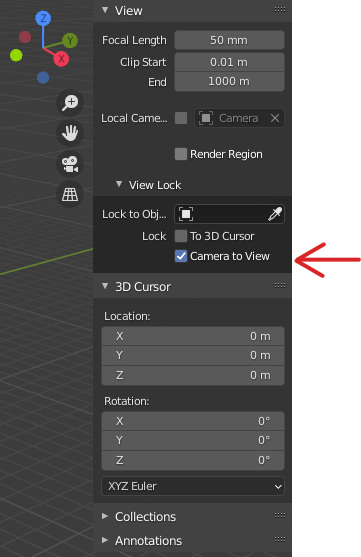361x557 pixels.
Task: Click the Z axis on the navigation gizmo
Action: 43,18
